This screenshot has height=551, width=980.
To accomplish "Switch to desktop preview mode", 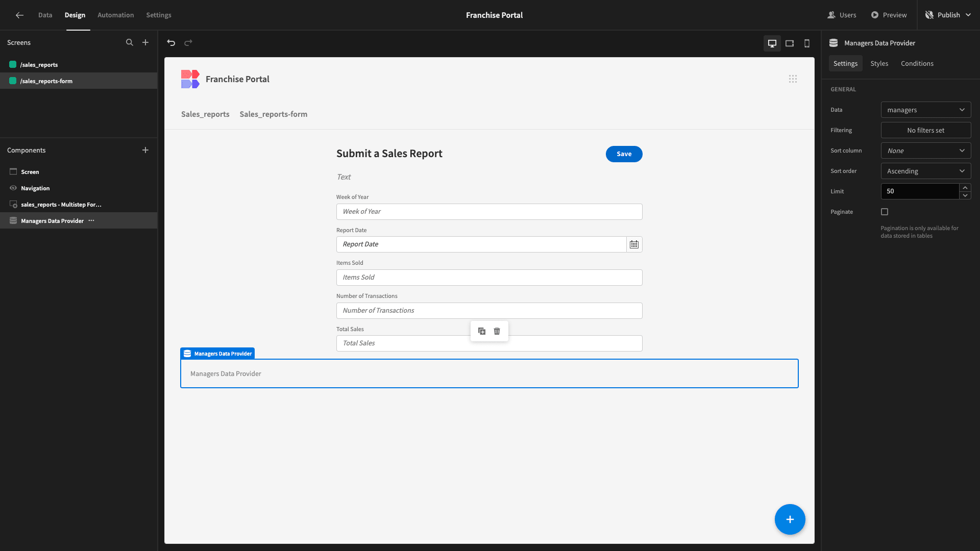I will tap(772, 43).
